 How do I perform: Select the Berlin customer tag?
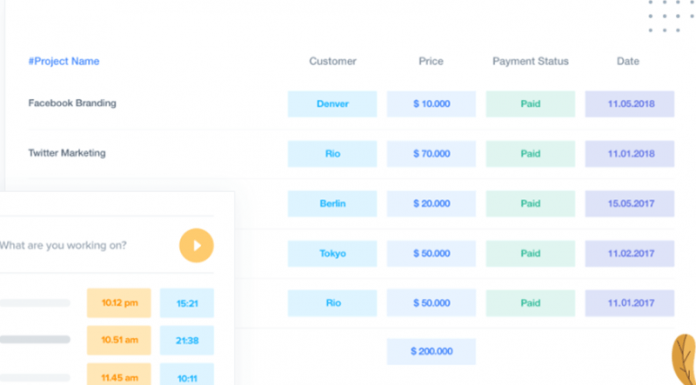(332, 204)
